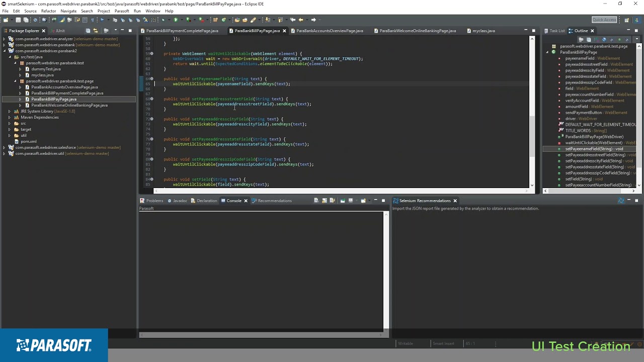Switch to the Task List tab

554,31
